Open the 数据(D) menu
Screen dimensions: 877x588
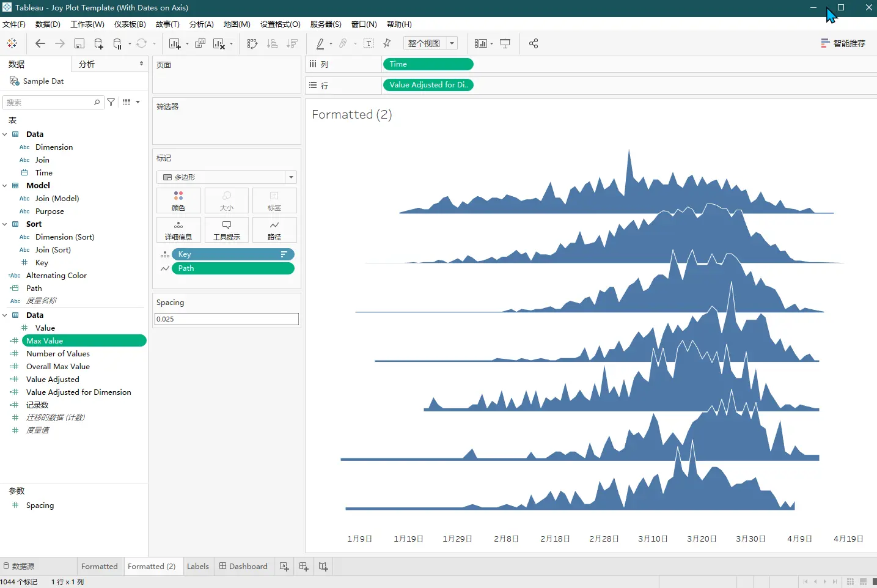tap(48, 24)
